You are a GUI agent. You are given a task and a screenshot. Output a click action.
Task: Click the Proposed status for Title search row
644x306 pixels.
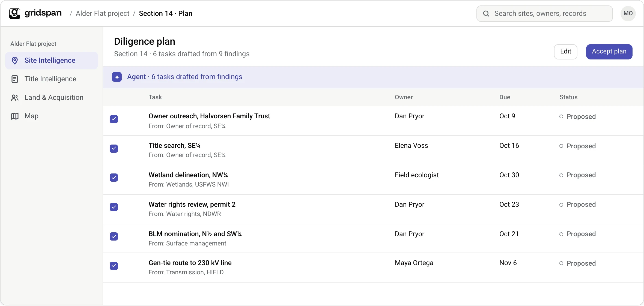(x=577, y=146)
